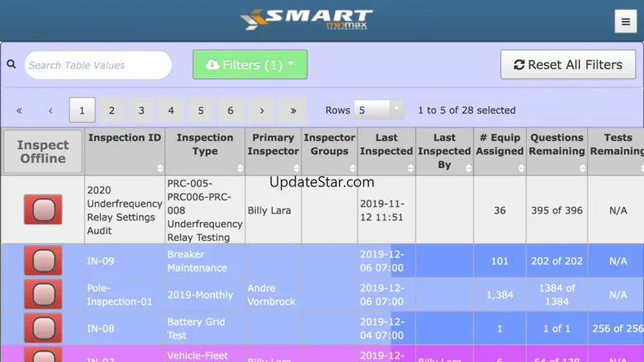
Task: Go to the first page arrow
Action: point(20,110)
